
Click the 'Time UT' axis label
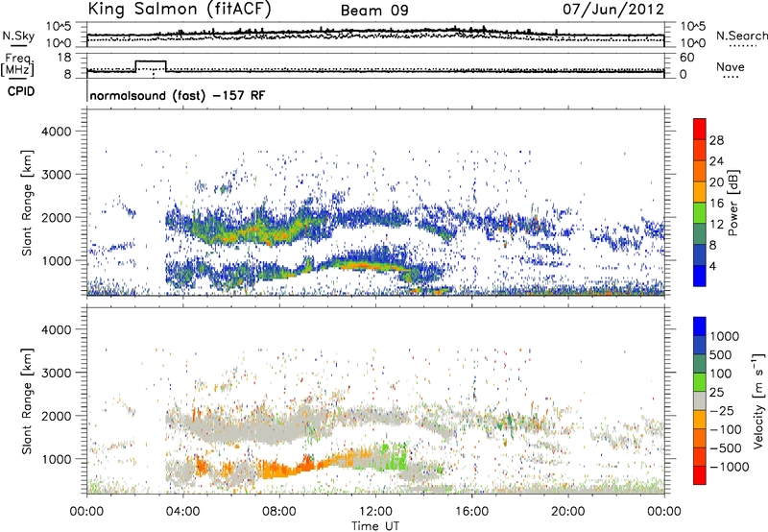(375, 526)
